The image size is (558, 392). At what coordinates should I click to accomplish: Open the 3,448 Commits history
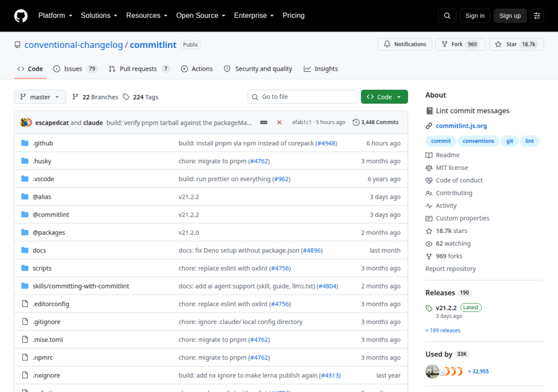375,122
